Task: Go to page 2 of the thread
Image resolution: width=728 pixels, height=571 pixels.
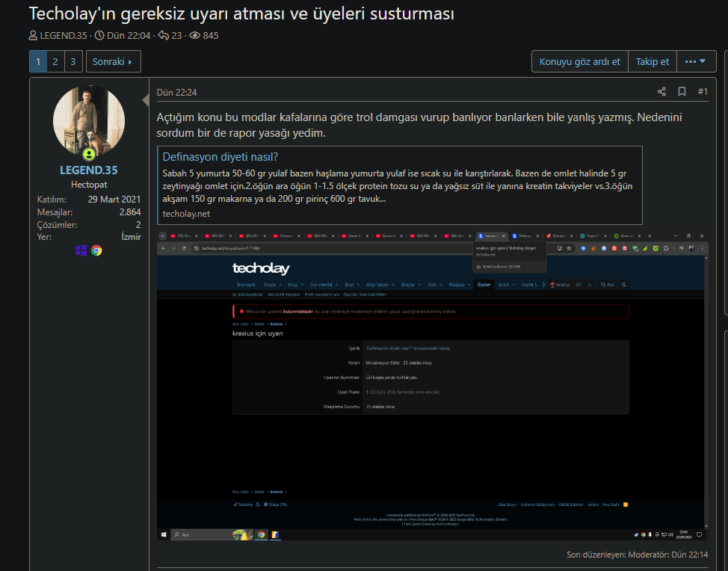Action: [55, 61]
